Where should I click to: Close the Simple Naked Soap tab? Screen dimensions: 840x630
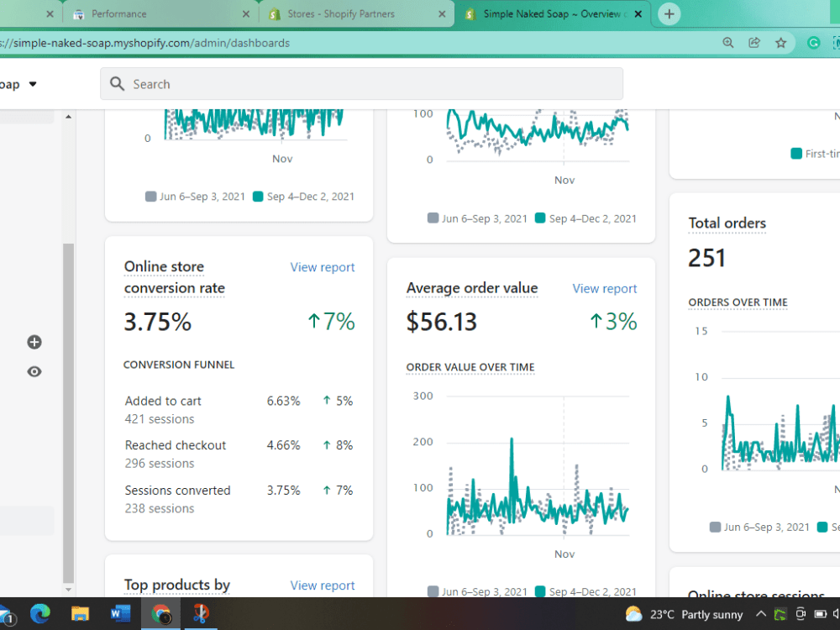tap(638, 14)
